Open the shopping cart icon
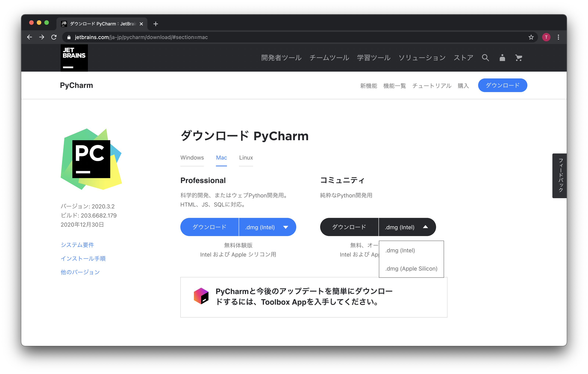588x374 pixels. tap(519, 58)
